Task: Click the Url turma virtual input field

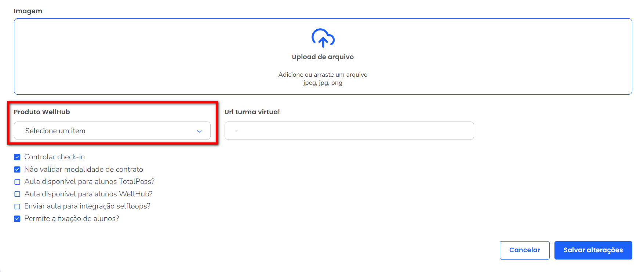Action: (349, 131)
